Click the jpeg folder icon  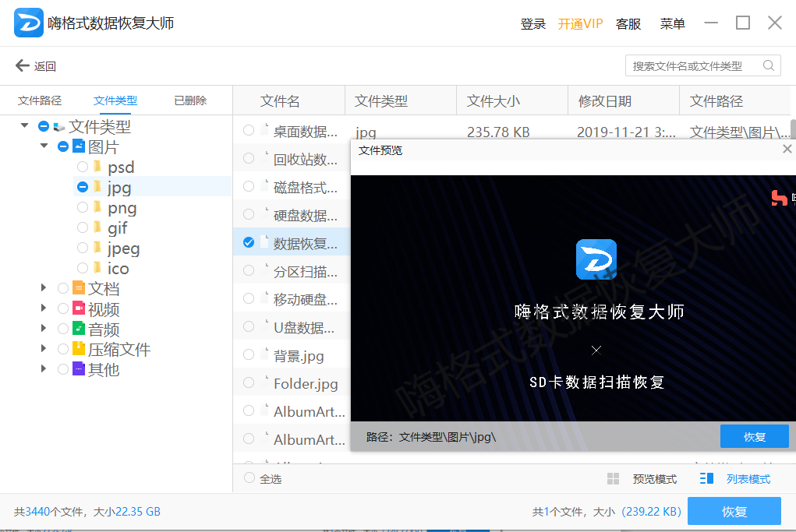tap(97, 248)
